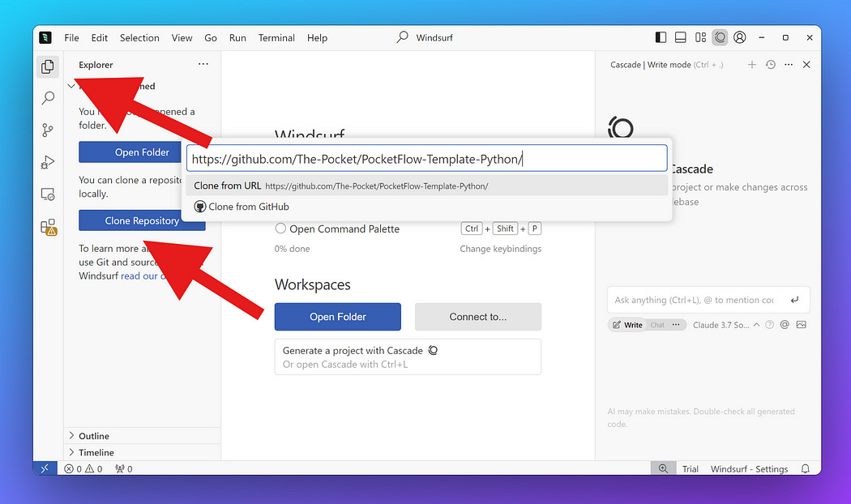The width and height of the screenshot is (851, 504).
Task: Open Cascade conversation history
Action: tap(770, 64)
